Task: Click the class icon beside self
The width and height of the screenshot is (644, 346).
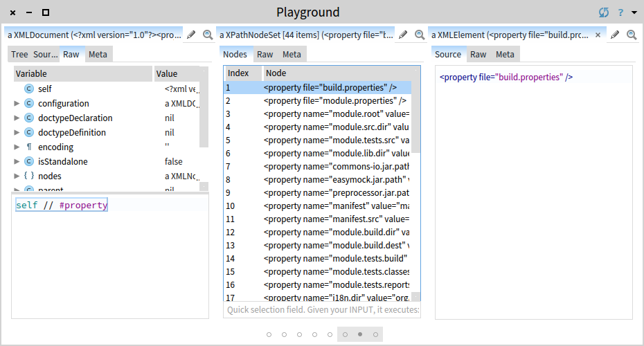Action: 29,89
